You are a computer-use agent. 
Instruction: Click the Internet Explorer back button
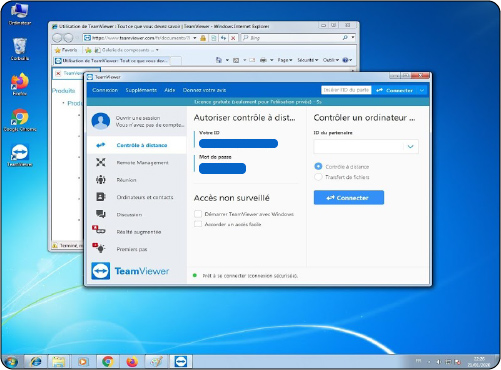pos(57,38)
